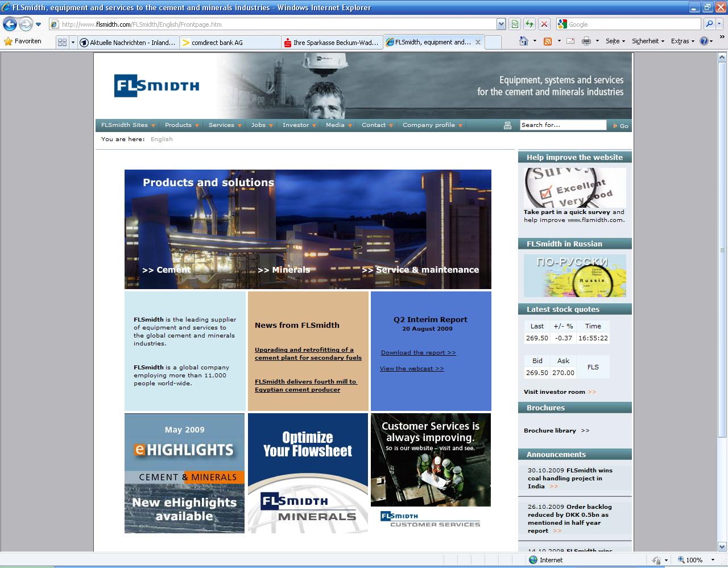Viewport: 728px width, 568px height.
Task: Click the Refresh page icon
Action: [x=530, y=24]
